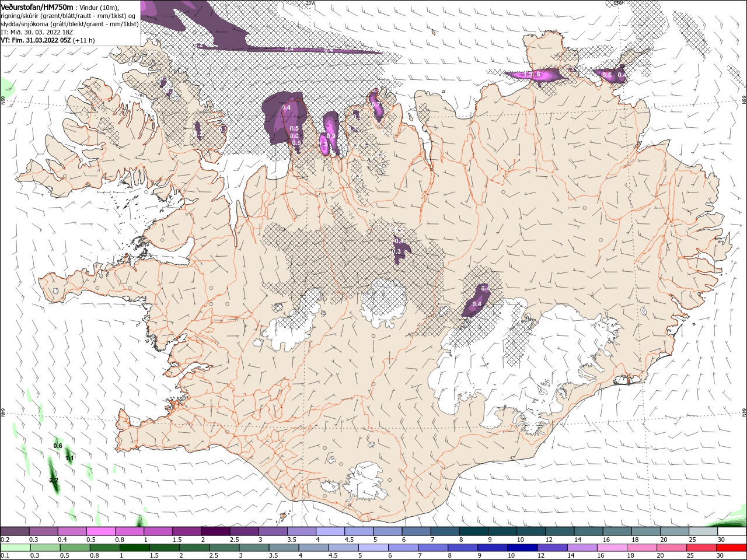Screen dimensions: 747x560
Task: Click the green 1.1 rain value label
Action: [x=69, y=459]
